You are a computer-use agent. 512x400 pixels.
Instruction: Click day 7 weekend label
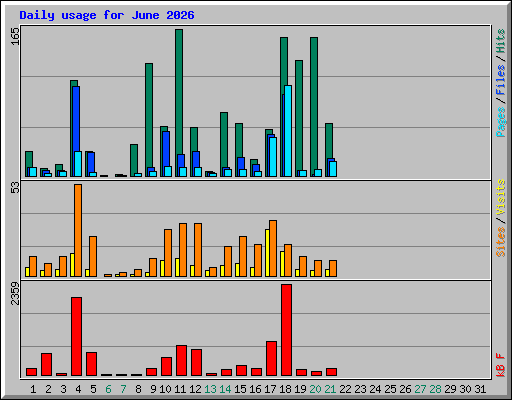(x=123, y=389)
